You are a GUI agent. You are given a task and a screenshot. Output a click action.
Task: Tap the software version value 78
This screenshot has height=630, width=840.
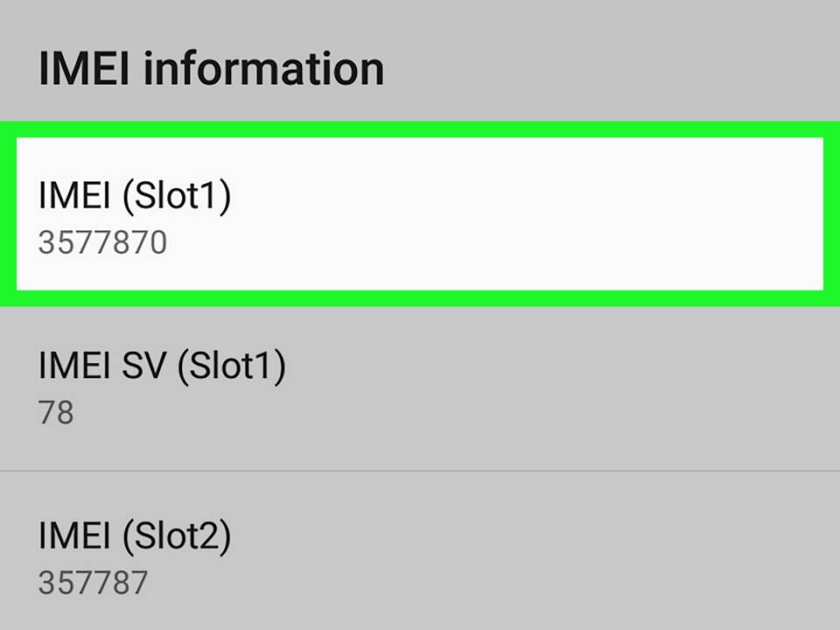[x=56, y=412]
